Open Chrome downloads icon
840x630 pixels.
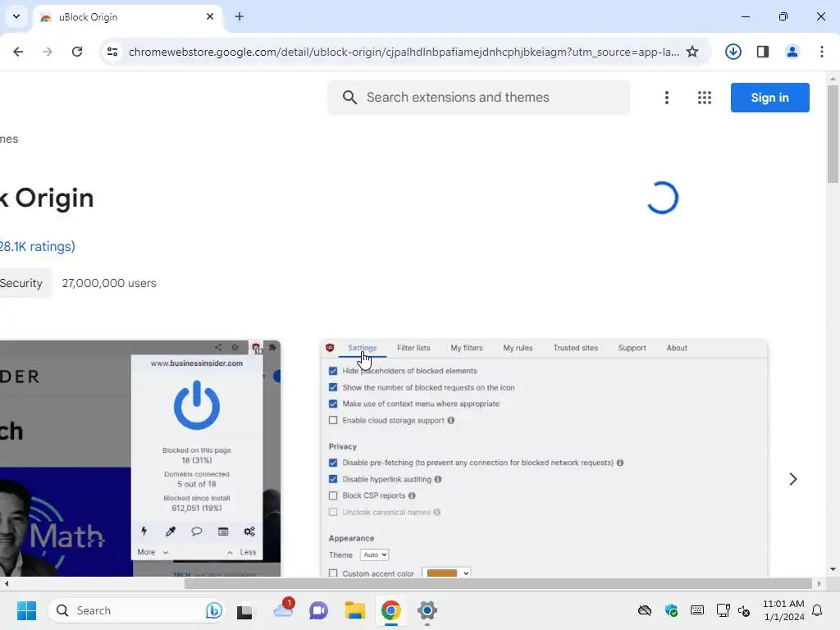click(733, 52)
